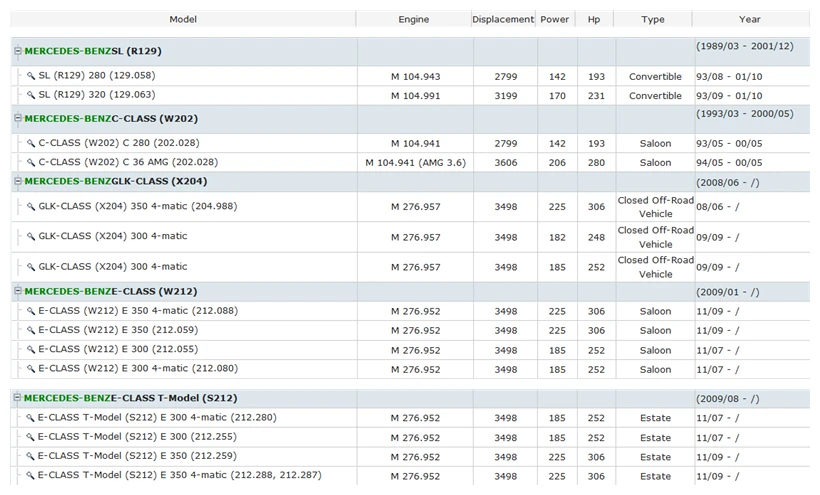820x495 pixels.
Task: Click power value 206
Action: 557,163
